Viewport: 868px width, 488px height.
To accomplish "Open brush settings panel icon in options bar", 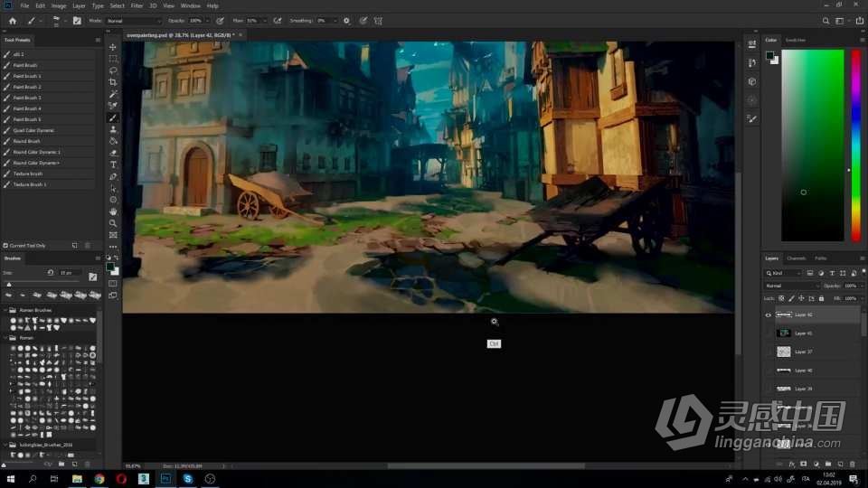I will (x=77, y=21).
